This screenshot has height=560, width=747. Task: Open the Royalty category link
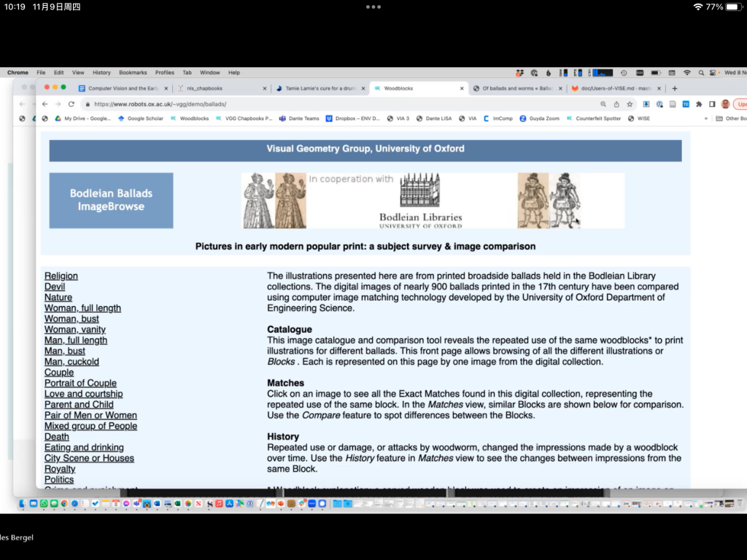pos(60,469)
